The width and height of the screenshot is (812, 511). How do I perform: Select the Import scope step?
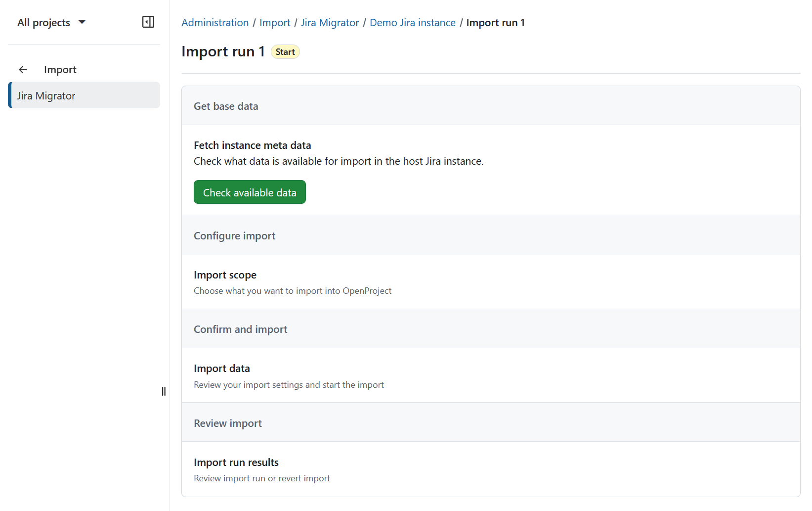[x=491, y=282]
